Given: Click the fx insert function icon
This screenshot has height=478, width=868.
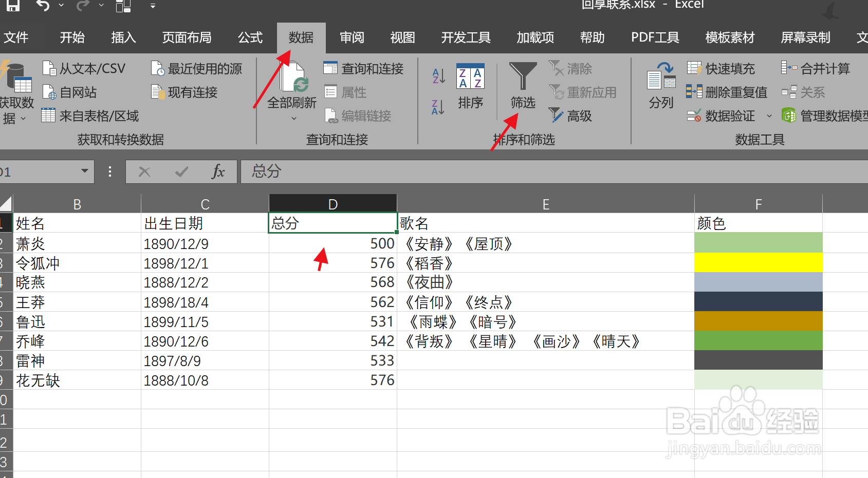Looking at the screenshot, I should click(218, 171).
